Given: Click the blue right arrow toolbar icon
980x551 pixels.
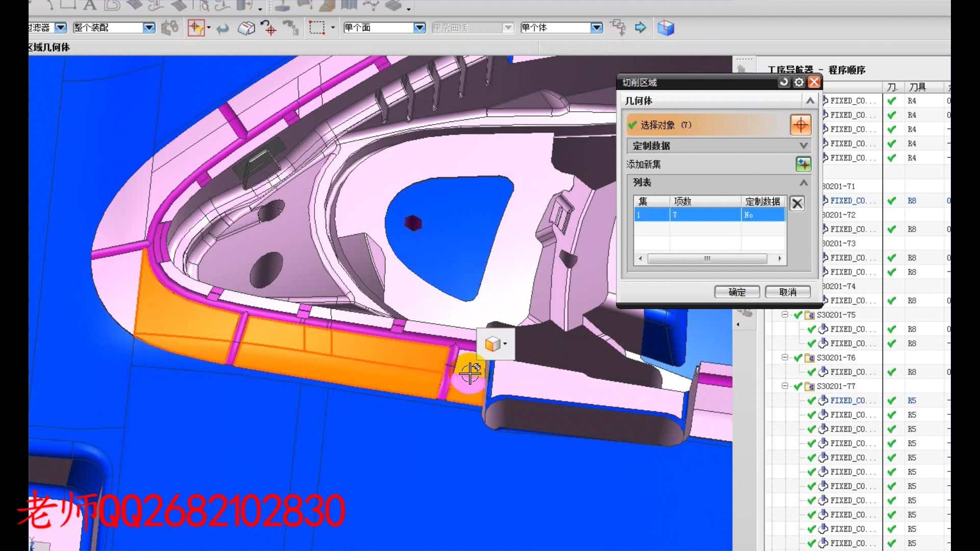Looking at the screenshot, I should 640,28.
